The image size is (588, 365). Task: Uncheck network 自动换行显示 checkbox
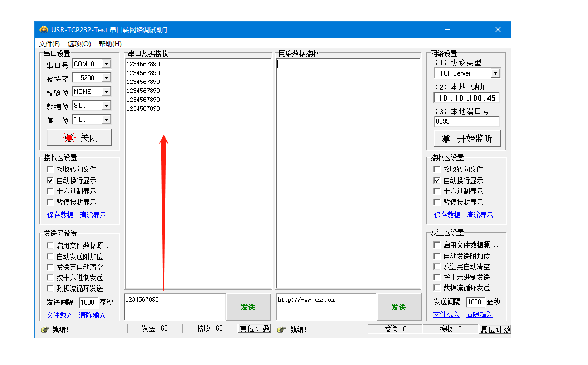point(437,181)
